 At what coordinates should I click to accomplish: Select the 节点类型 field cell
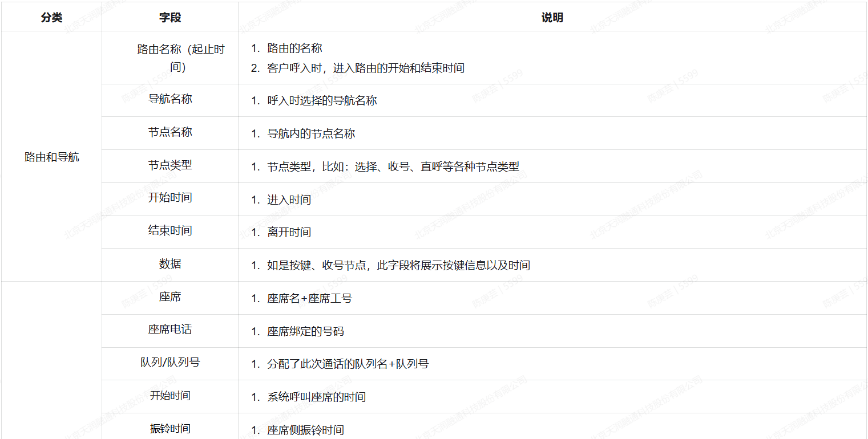(170, 165)
